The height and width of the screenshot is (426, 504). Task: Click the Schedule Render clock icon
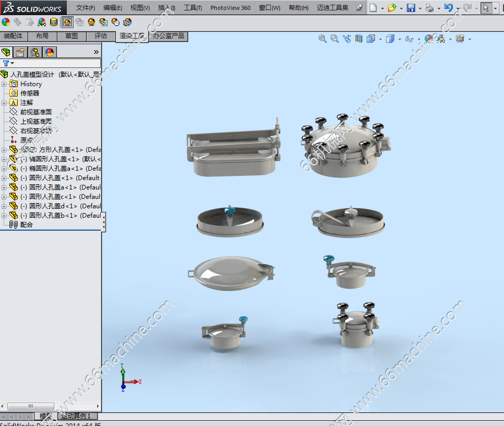(x=115, y=22)
